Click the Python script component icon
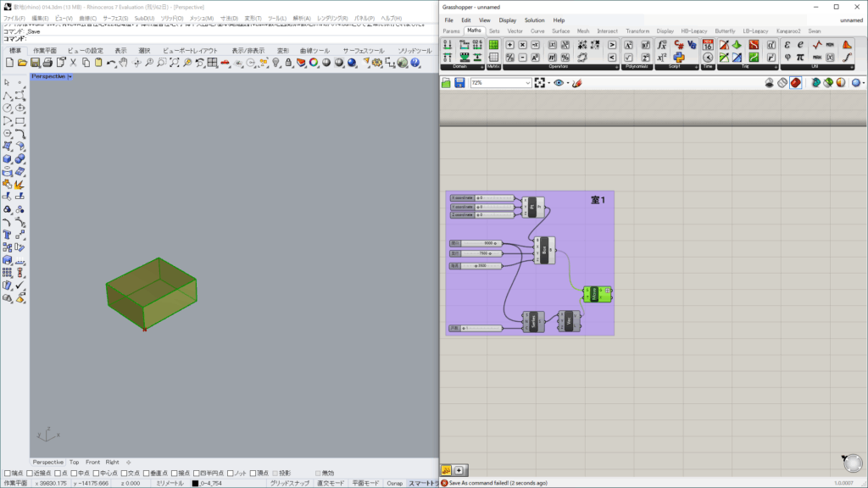The width and height of the screenshot is (868, 488). (x=679, y=57)
